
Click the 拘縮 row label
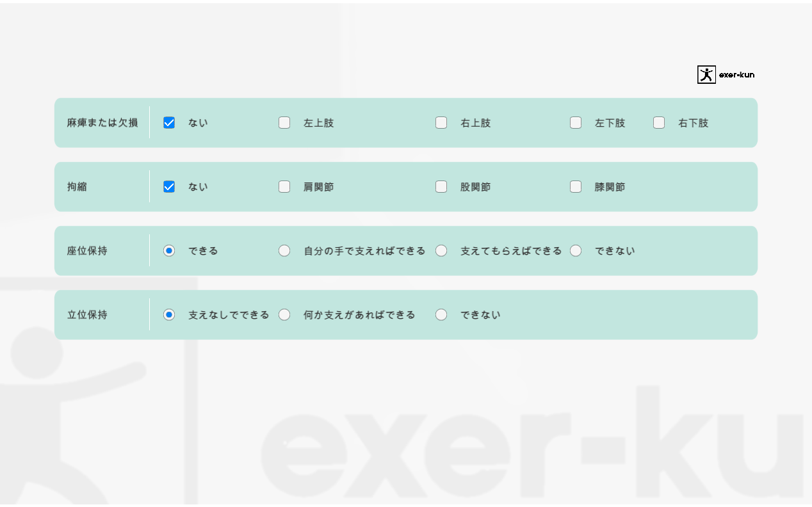coord(77,187)
